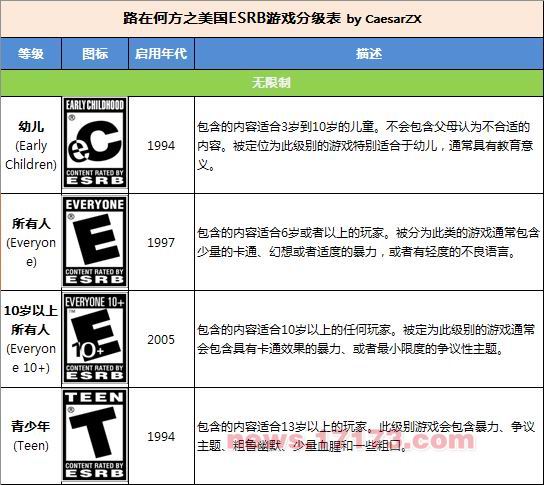Screen dimensions: 544x485
Task: Click the 图标 column header
Action: 95,54
